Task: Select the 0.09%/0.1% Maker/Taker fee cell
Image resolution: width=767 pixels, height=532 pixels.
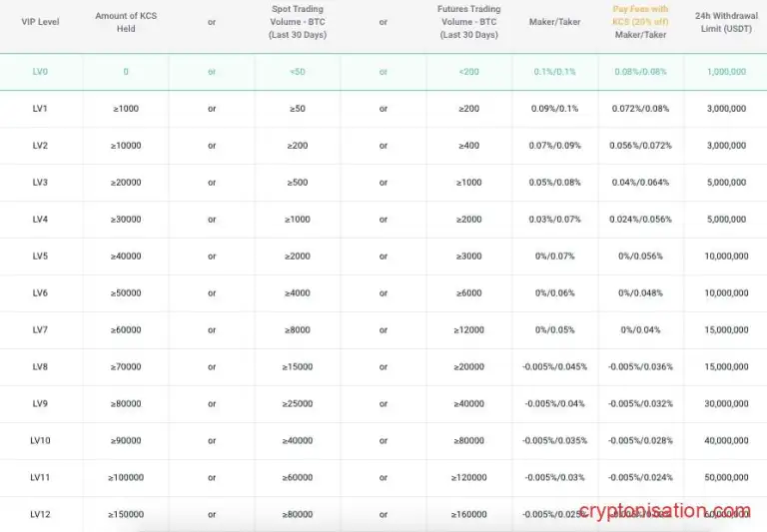Action: [x=554, y=109]
